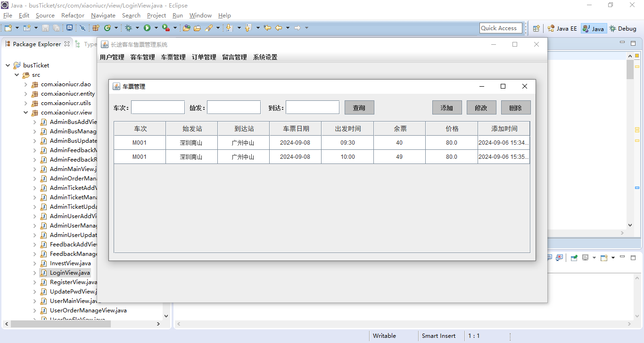Click the Remove All Terminated Launches icon
Viewport: 644px width, 343px height.
[559, 258]
